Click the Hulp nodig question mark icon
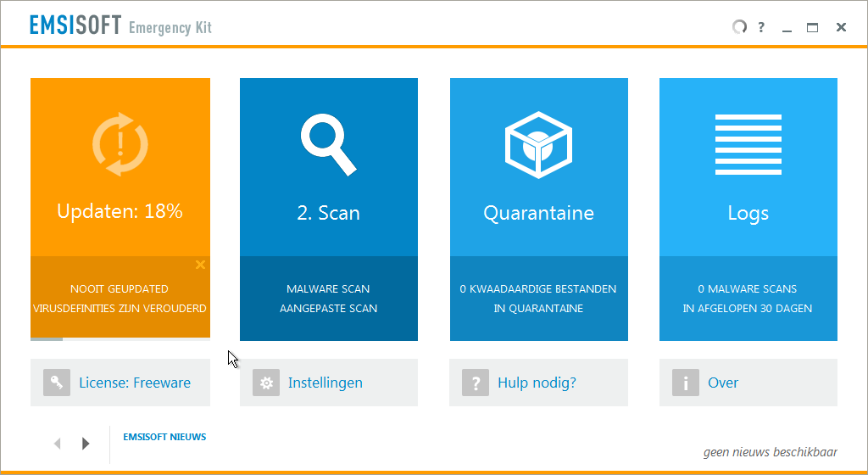Image resolution: width=868 pixels, height=475 pixels. pos(476,383)
